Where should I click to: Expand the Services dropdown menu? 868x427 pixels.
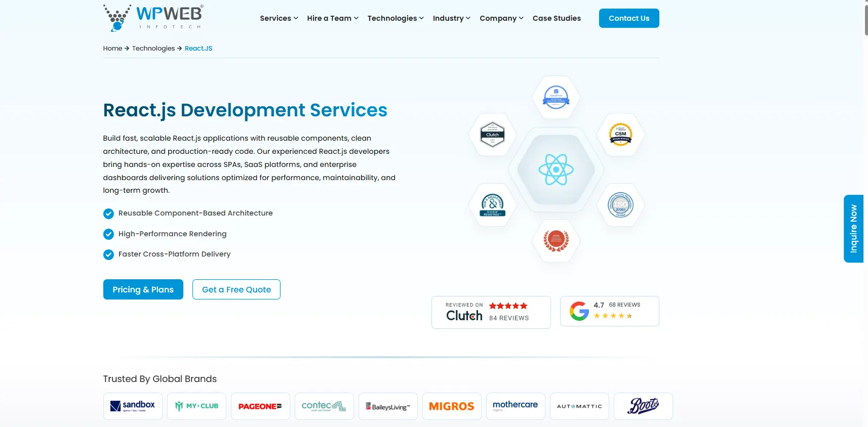pyautogui.click(x=279, y=18)
